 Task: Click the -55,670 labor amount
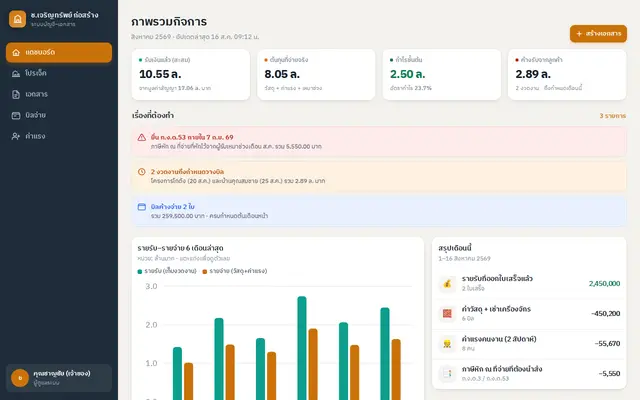tap(607, 344)
